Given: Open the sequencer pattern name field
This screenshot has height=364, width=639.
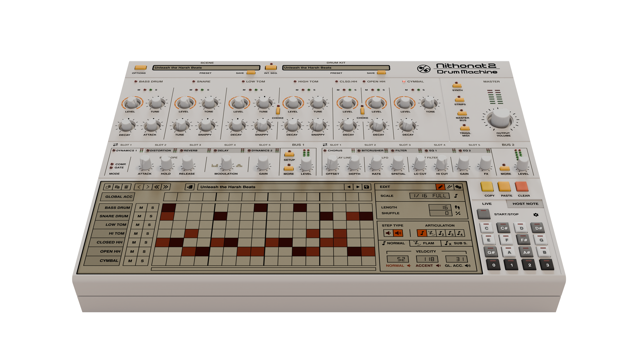Looking at the screenshot, I should click(271, 187).
